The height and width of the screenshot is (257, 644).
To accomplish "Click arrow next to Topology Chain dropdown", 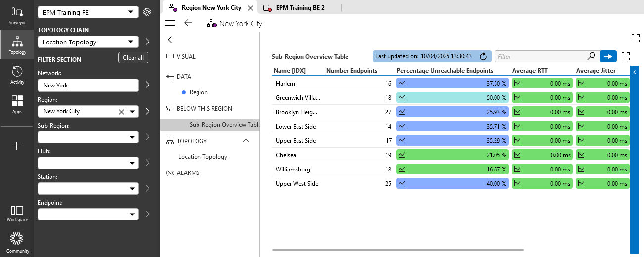I will [148, 42].
